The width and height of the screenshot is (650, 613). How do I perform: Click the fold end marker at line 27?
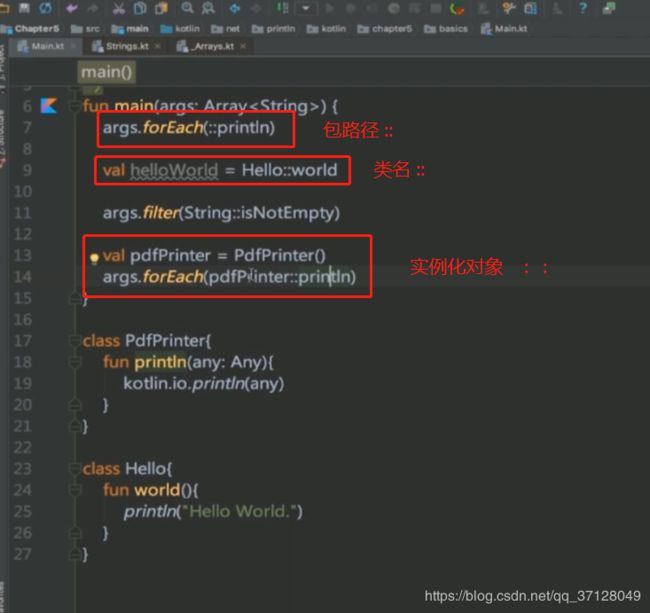tap(75, 553)
